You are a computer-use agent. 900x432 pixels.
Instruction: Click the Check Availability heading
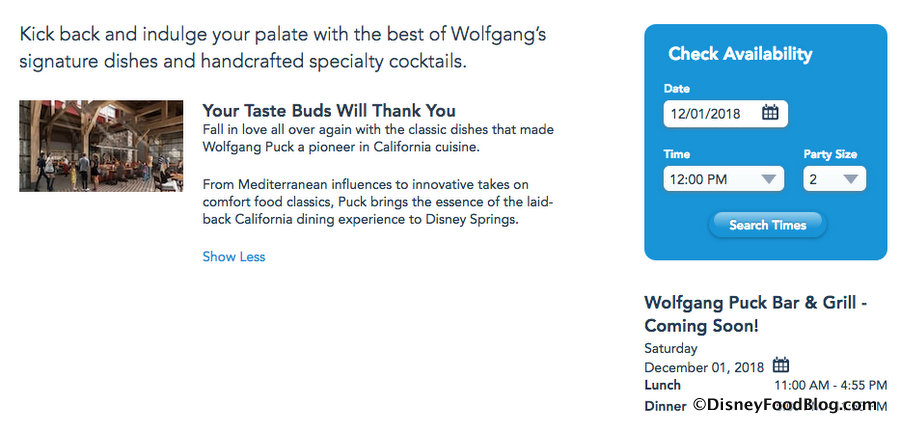click(x=740, y=54)
